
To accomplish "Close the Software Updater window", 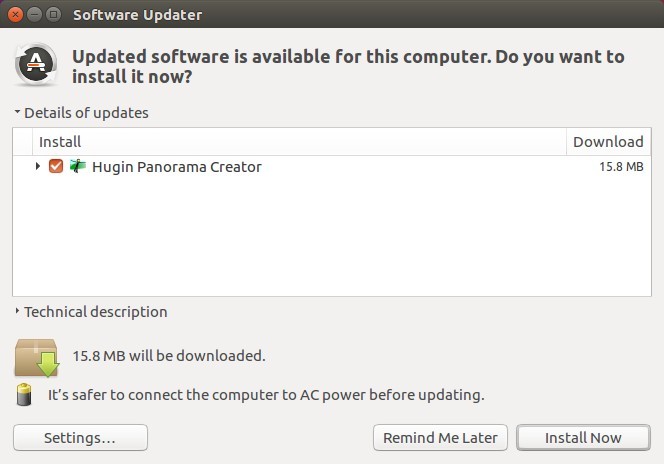I will [15, 14].
